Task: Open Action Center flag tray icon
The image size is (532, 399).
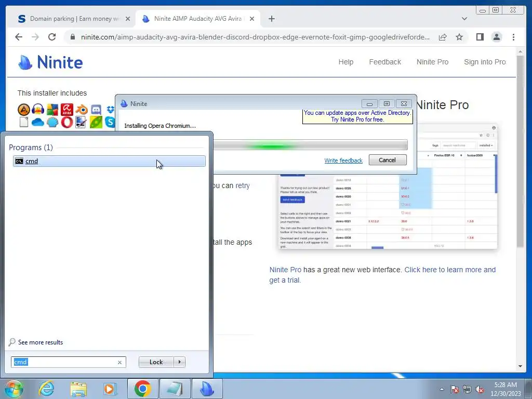Action: [455, 389]
